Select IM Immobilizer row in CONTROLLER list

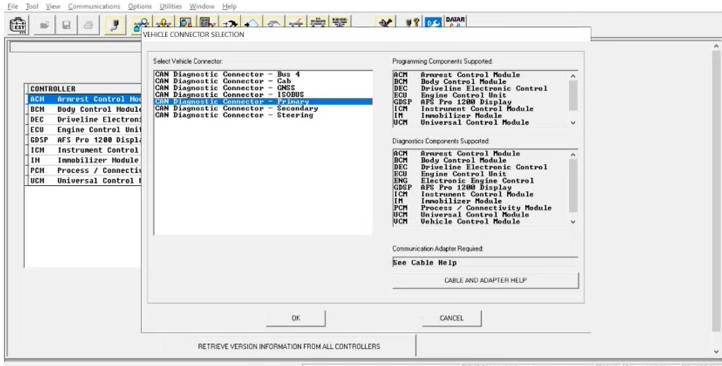pyautogui.click(x=84, y=160)
